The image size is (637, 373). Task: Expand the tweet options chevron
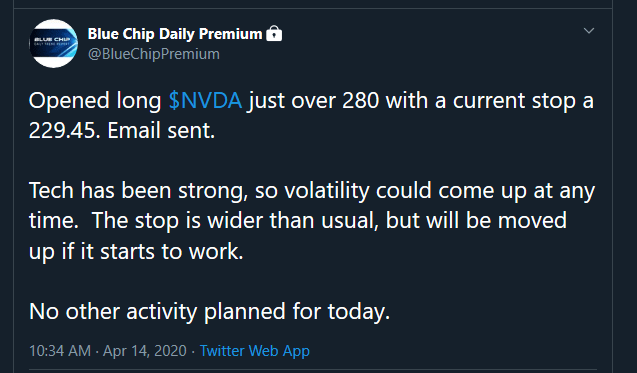click(x=589, y=30)
